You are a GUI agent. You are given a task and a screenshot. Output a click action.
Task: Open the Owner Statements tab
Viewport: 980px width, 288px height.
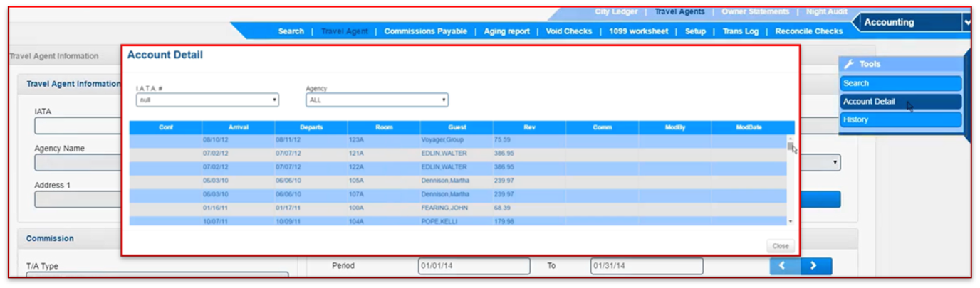(x=755, y=11)
